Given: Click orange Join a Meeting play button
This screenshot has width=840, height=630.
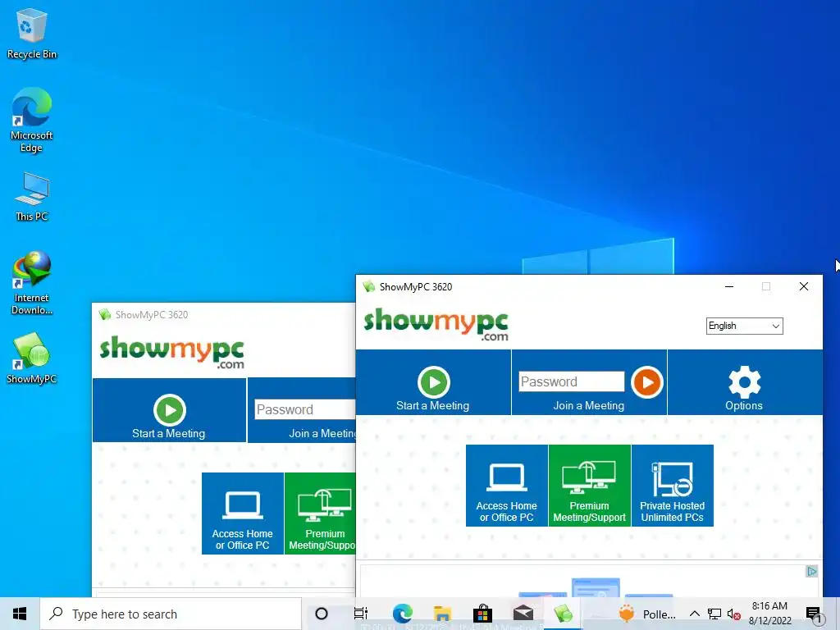Looking at the screenshot, I should [646, 382].
